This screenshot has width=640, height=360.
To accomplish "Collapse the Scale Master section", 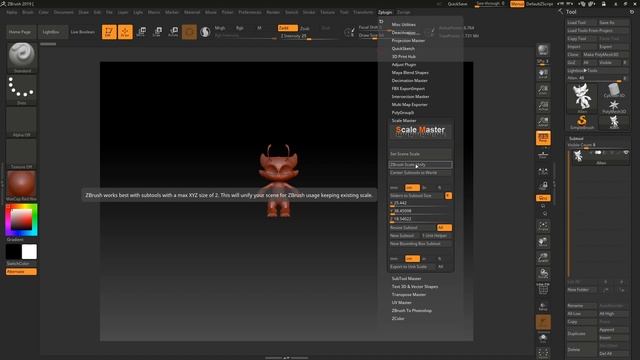I will click(404, 120).
